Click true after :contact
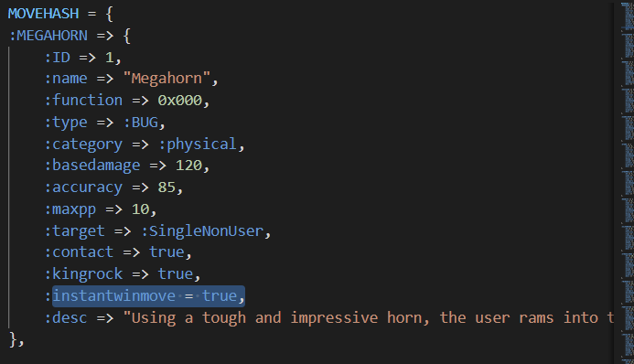 (x=167, y=252)
